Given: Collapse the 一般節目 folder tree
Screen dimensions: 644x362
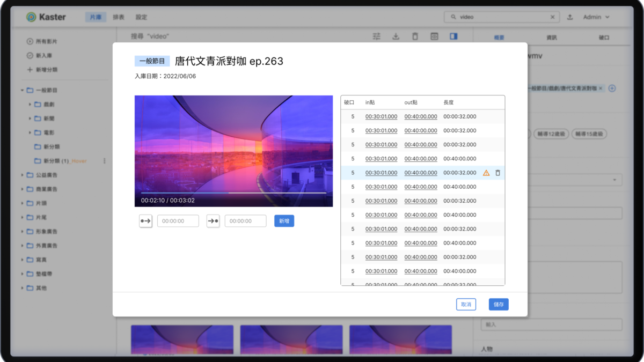Looking at the screenshot, I should click(x=23, y=90).
